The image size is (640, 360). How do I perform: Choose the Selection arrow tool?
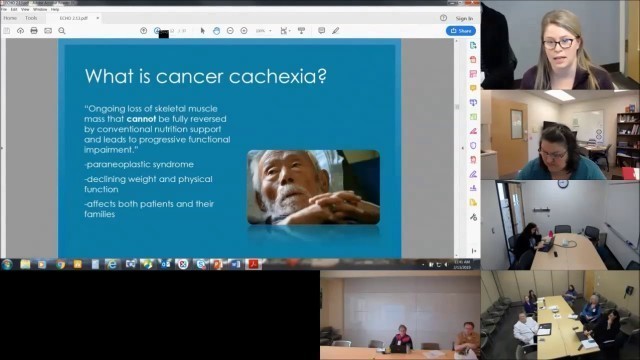[x=202, y=31]
